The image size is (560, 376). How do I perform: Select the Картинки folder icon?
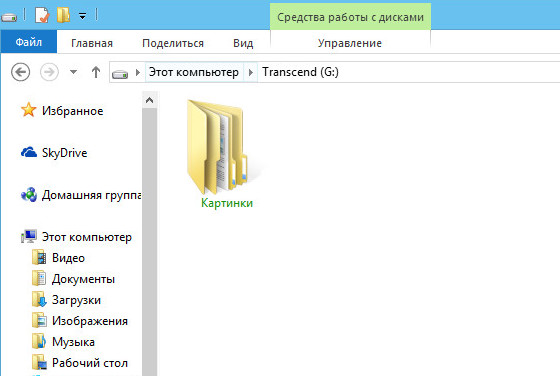pos(217,146)
